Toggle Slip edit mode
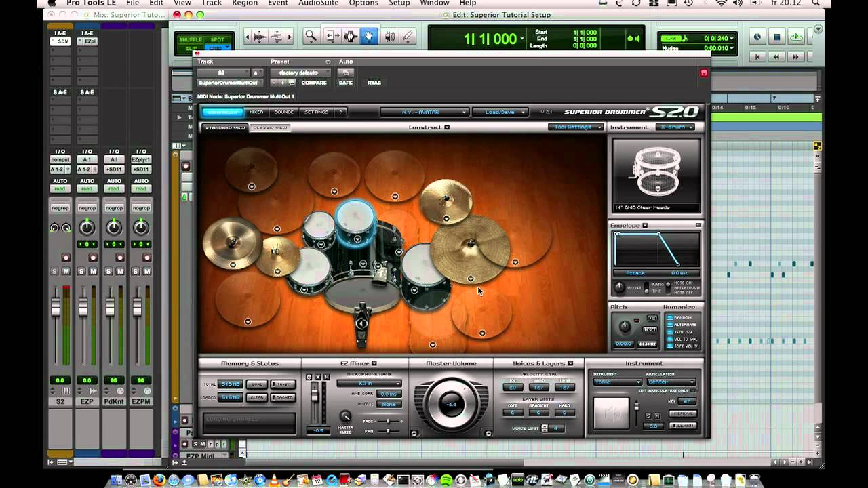Screen dimensions: 868x488 (x=191, y=48)
